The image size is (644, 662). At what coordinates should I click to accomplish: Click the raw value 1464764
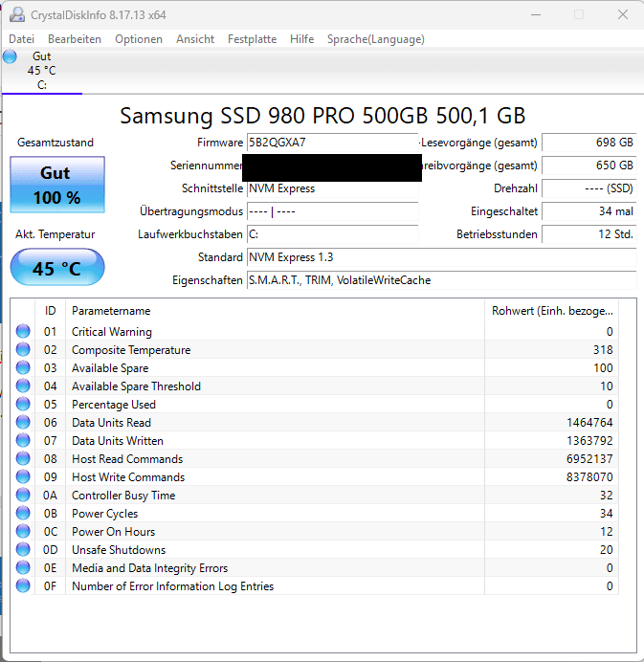click(589, 423)
